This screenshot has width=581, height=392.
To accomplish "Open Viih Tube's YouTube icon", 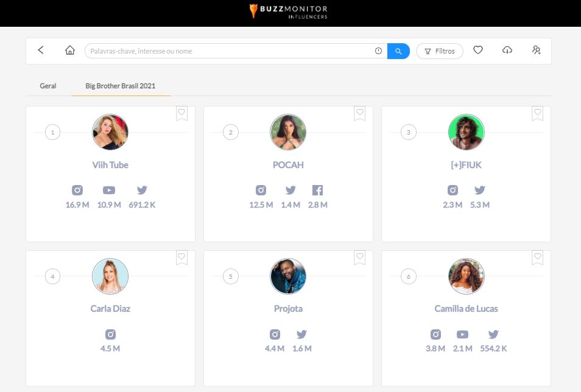I will (x=109, y=191).
